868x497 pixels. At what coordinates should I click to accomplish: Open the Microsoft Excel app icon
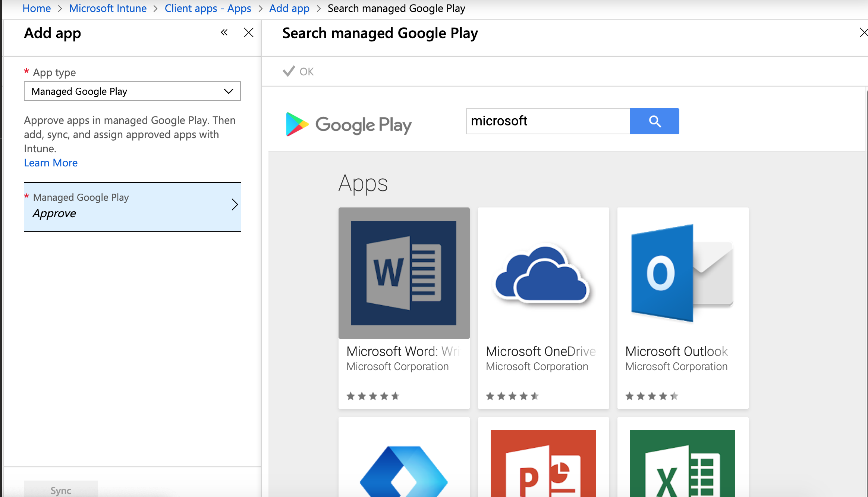[683, 463]
